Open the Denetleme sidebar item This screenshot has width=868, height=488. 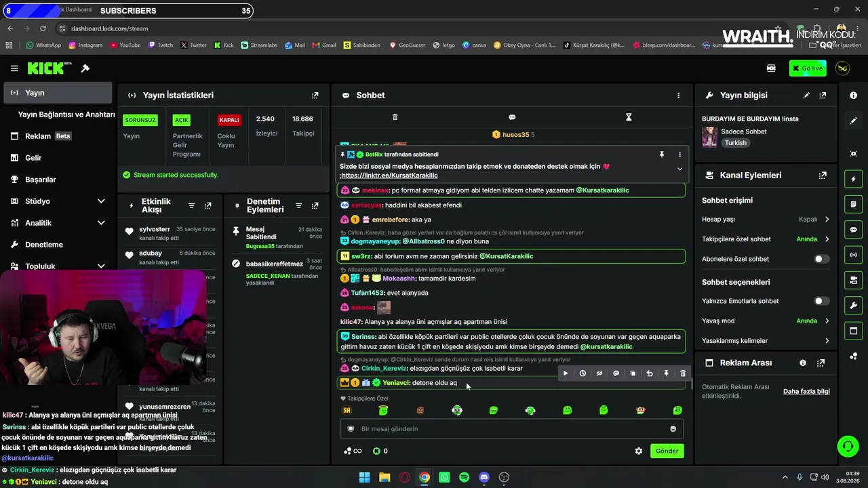point(58,245)
